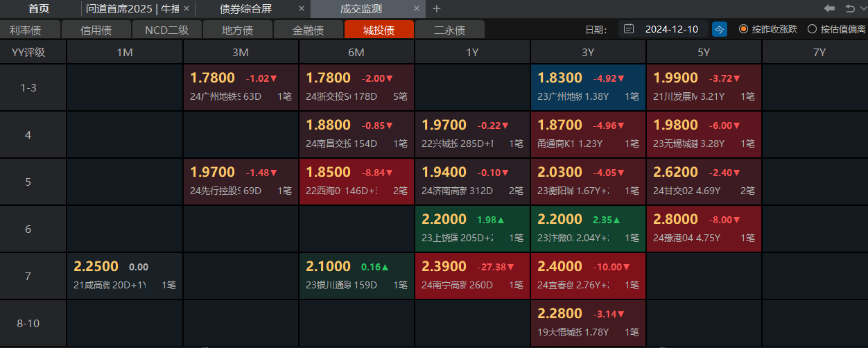Click the blue 今 today button
This screenshot has width=868, height=348.
[x=720, y=29]
